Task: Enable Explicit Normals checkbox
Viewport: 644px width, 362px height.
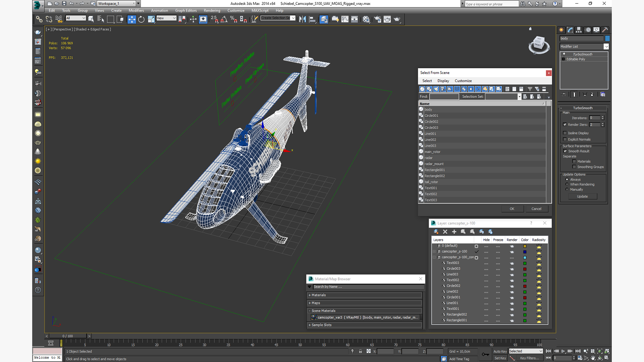Action: coord(565,139)
